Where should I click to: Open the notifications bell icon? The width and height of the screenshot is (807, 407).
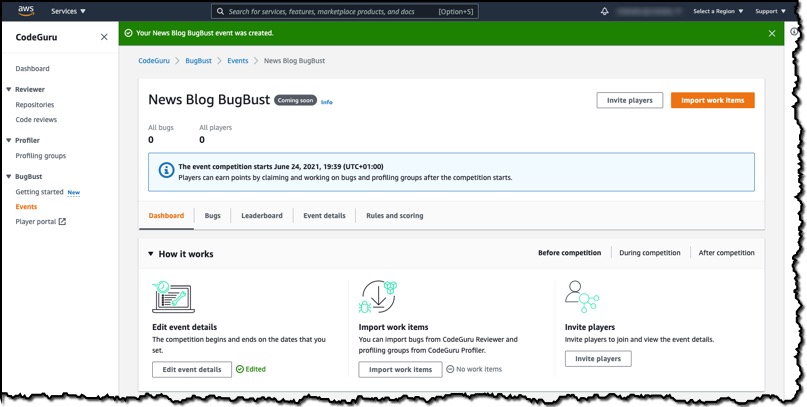[x=605, y=11]
